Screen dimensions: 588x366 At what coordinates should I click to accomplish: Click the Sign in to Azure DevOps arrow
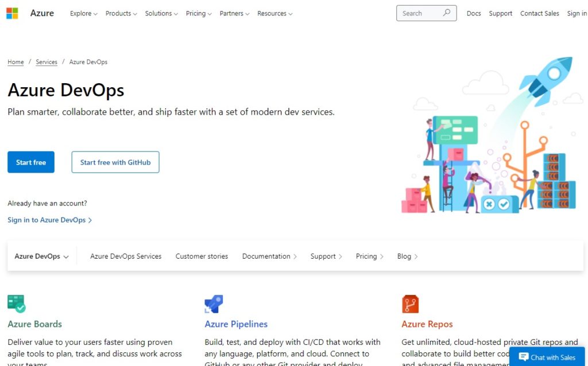point(91,220)
